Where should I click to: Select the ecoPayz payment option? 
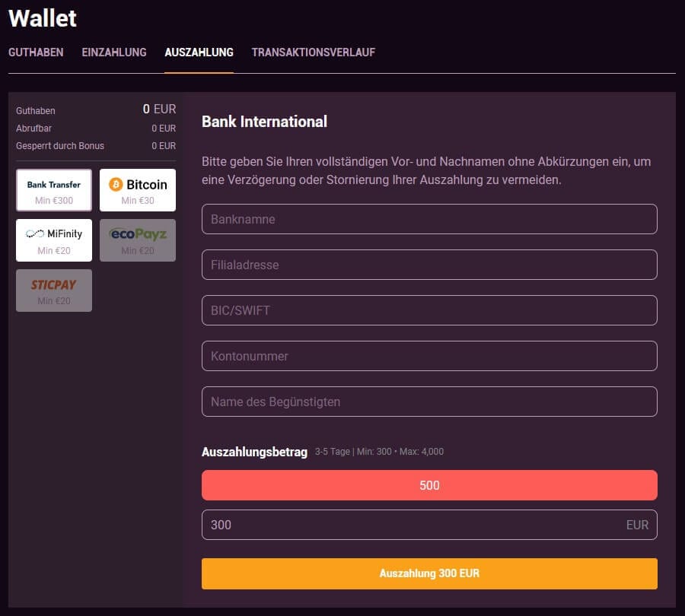click(138, 240)
